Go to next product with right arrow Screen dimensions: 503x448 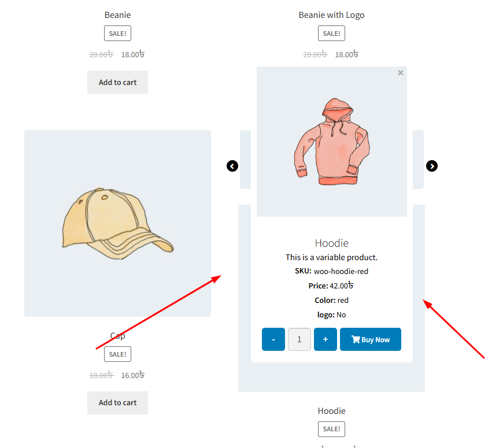point(432,166)
